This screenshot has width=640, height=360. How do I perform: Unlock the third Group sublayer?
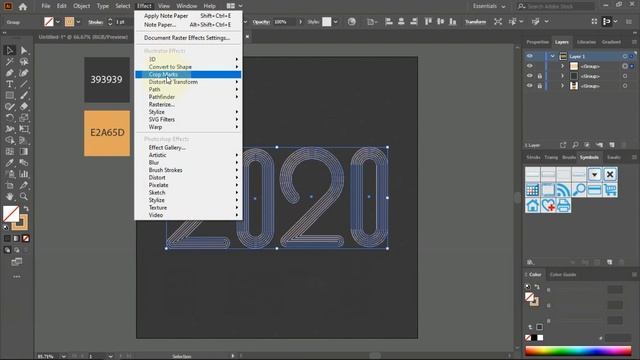pyautogui.click(x=540, y=86)
